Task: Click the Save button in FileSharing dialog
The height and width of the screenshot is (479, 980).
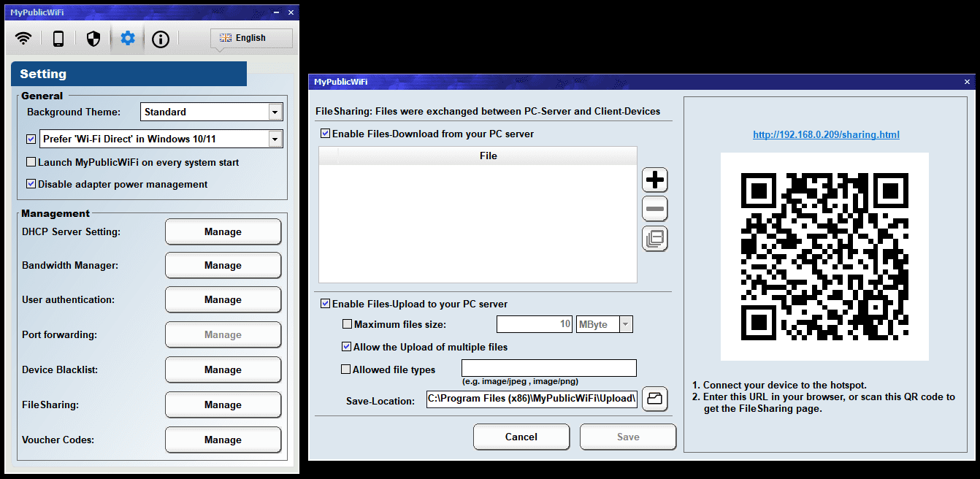Action: pos(628,437)
